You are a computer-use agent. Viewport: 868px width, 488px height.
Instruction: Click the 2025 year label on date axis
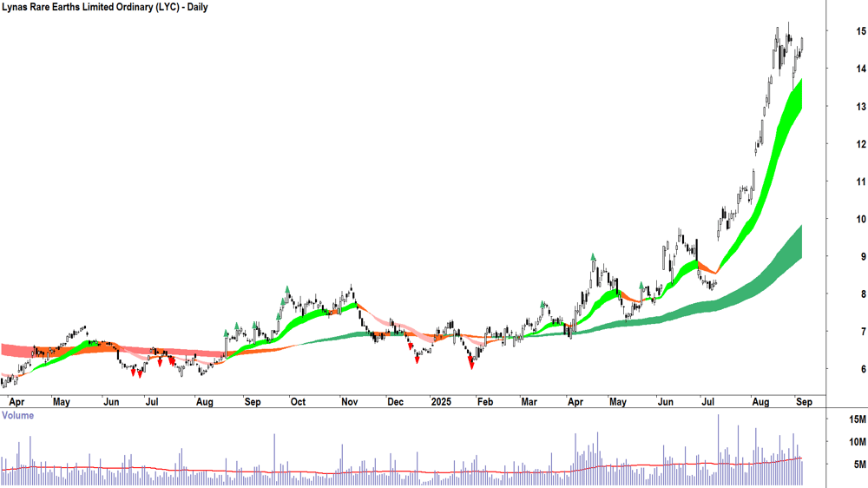442,401
